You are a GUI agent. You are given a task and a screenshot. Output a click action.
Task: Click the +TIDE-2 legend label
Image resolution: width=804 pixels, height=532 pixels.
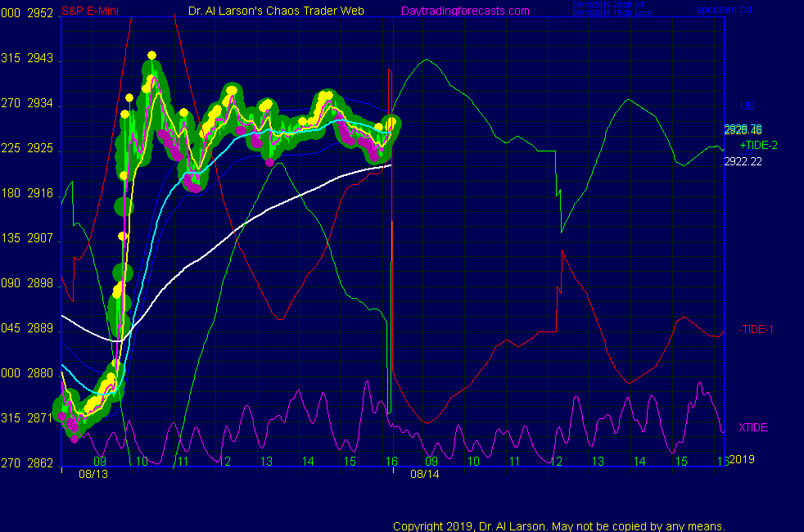click(758, 145)
